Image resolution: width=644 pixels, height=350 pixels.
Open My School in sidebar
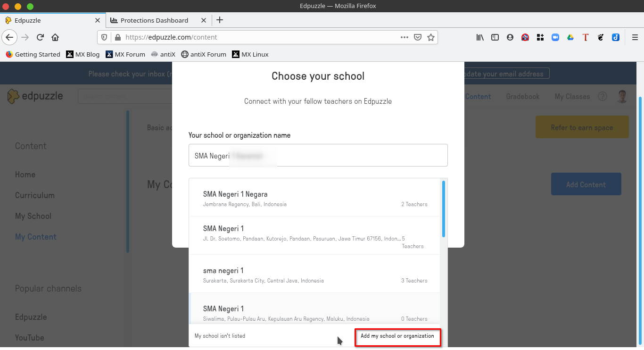pos(33,216)
